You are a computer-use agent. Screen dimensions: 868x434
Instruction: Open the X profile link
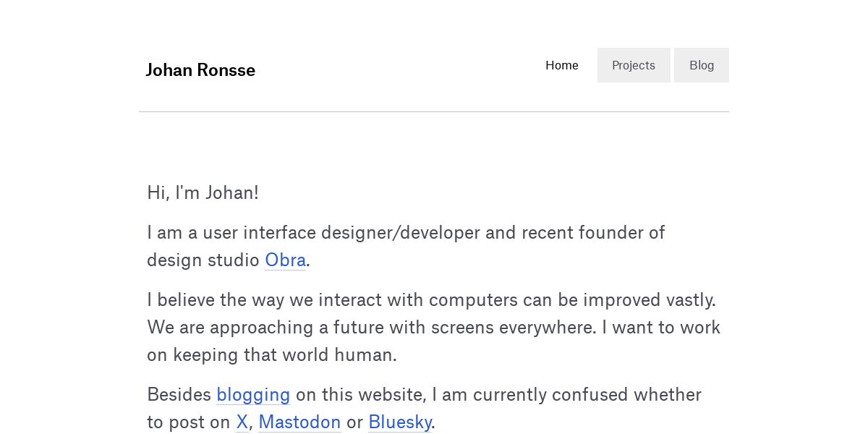pyautogui.click(x=242, y=422)
